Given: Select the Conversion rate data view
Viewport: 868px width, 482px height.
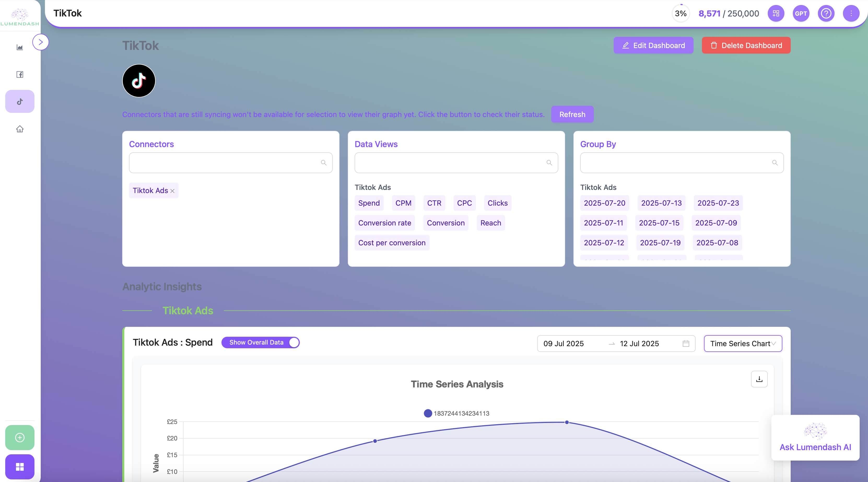Looking at the screenshot, I should 384,223.
